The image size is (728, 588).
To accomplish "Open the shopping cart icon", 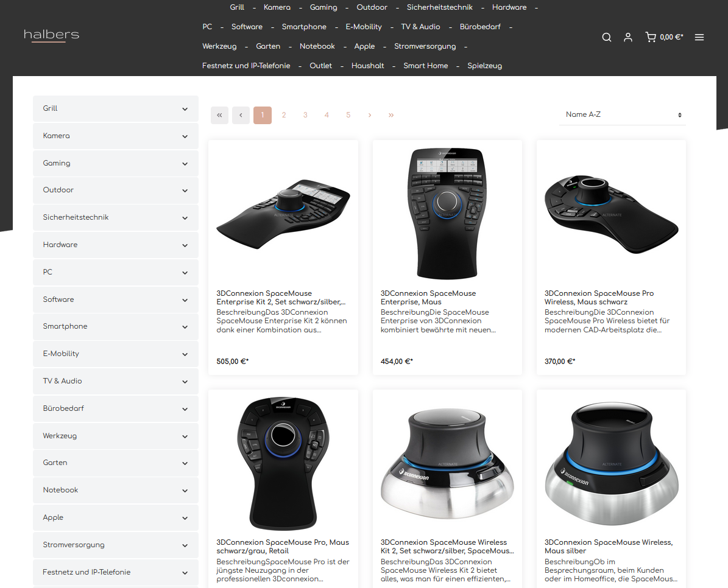I will (651, 37).
